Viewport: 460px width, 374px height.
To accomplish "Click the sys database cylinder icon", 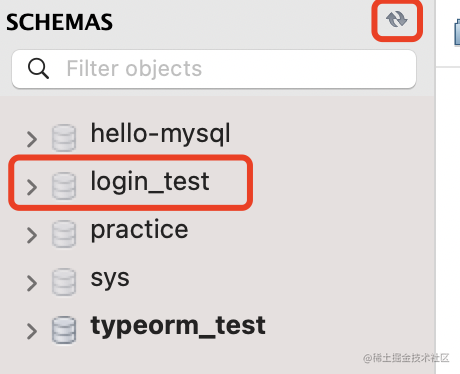I will (x=64, y=282).
